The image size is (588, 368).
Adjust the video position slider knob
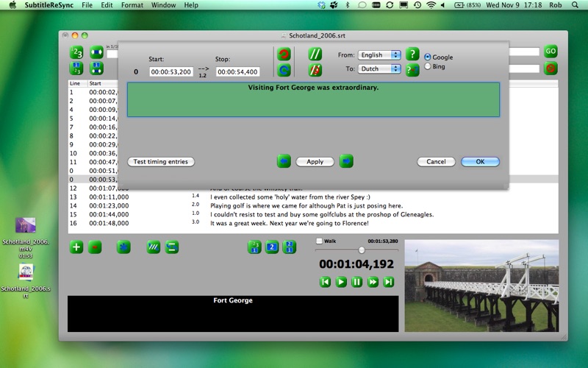(x=362, y=250)
